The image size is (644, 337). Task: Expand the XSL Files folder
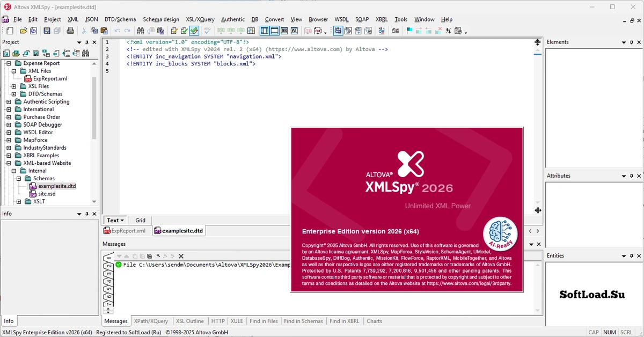14,86
